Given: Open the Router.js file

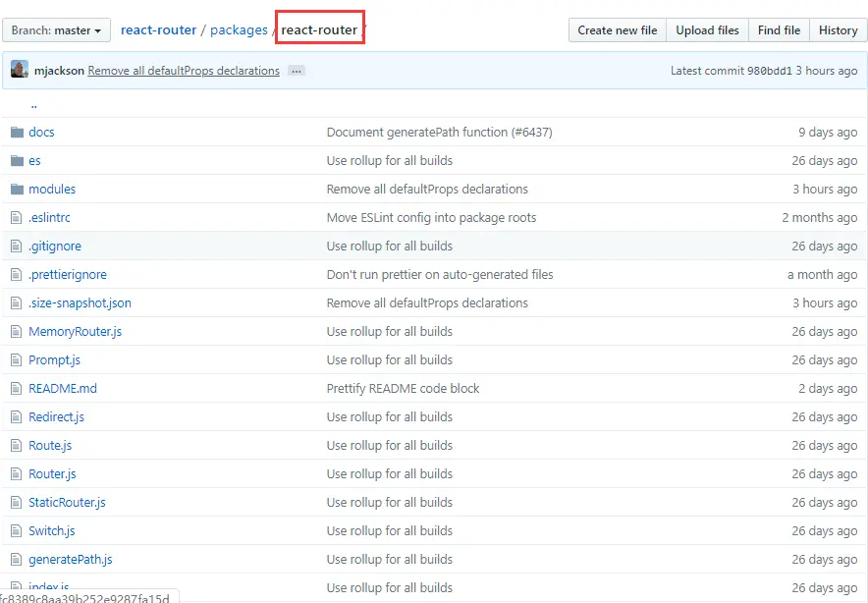Looking at the screenshot, I should [x=52, y=474].
